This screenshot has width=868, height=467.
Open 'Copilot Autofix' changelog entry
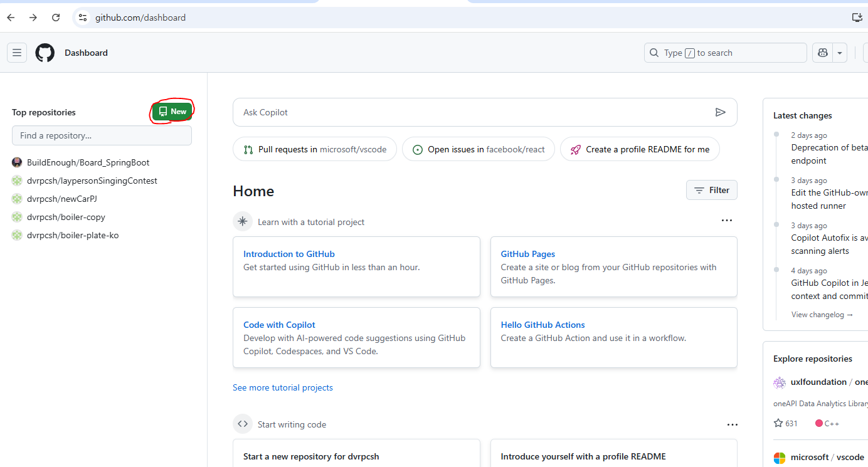tap(830, 244)
